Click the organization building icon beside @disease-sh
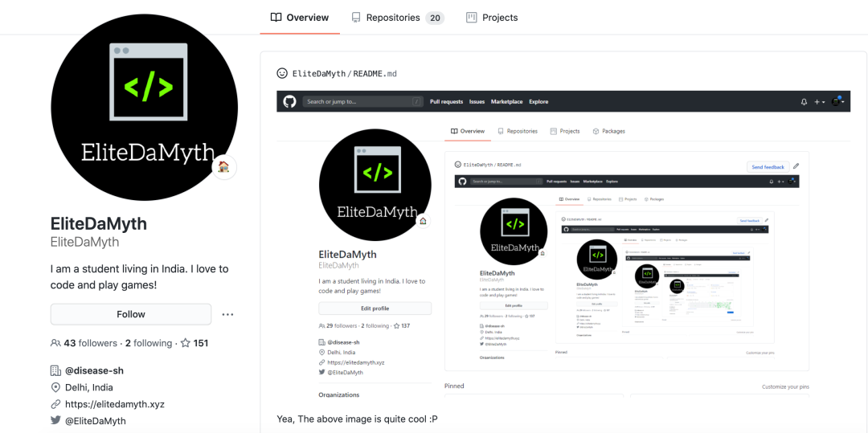This screenshot has height=433, width=868. [x=55, y=370]
